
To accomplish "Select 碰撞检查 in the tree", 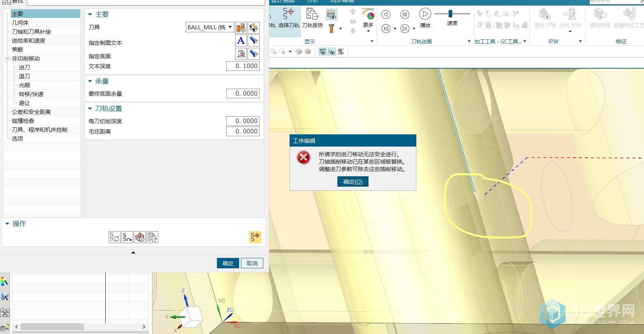I will [23, 121].
